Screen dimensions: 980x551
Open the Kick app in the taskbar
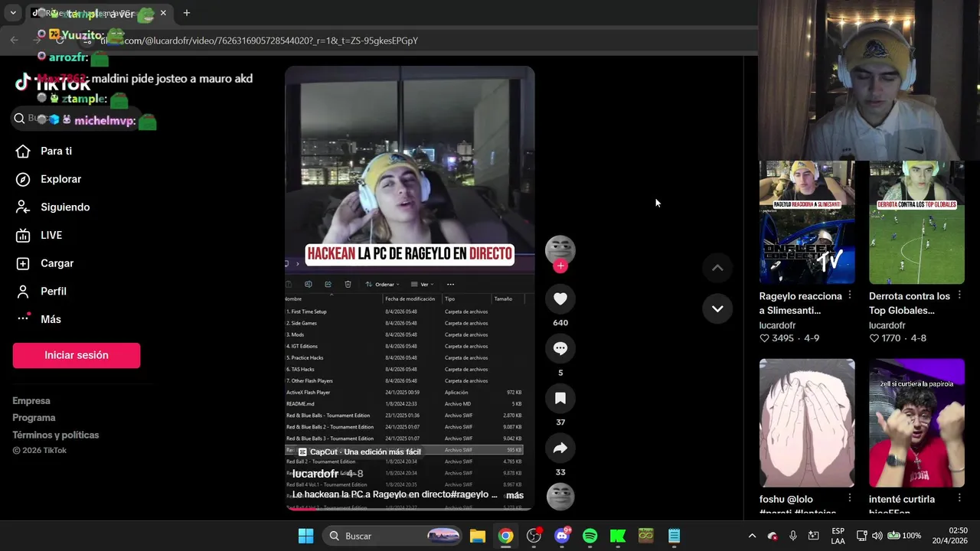pyautogui.click(x=618, y=536)
